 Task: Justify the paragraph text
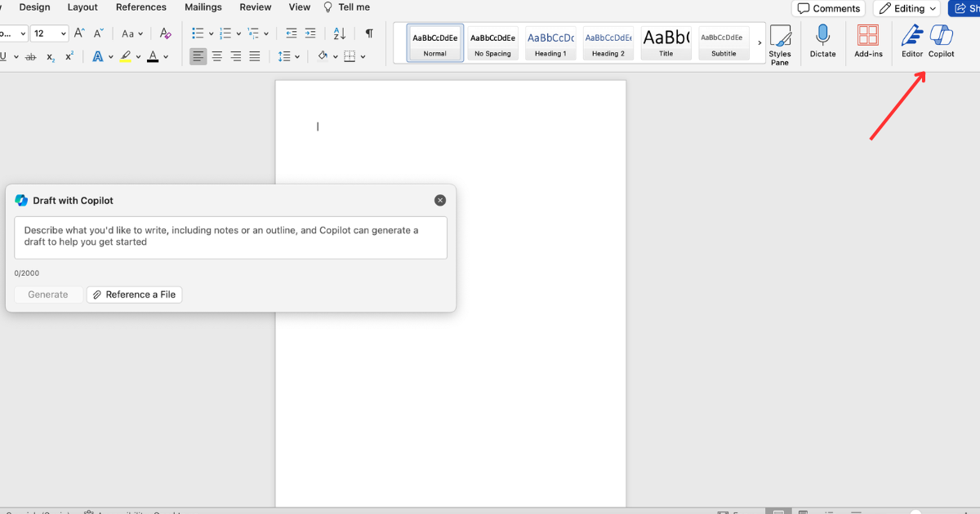(255, 56)
